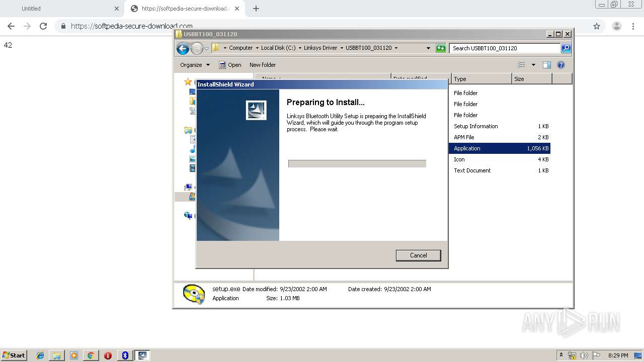644x362 pixels.
Task: Click the volume speaker tray icon
Action: tap(584, 355)
